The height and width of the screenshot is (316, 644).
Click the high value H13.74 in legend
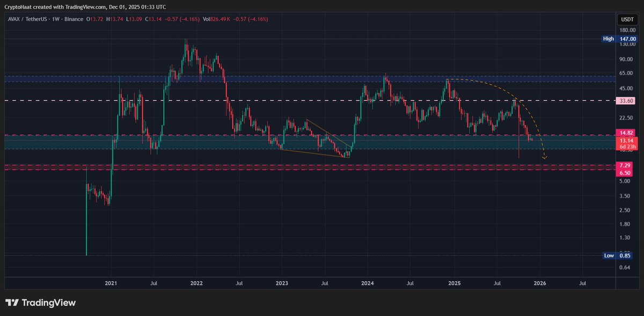tap(115, 19)
